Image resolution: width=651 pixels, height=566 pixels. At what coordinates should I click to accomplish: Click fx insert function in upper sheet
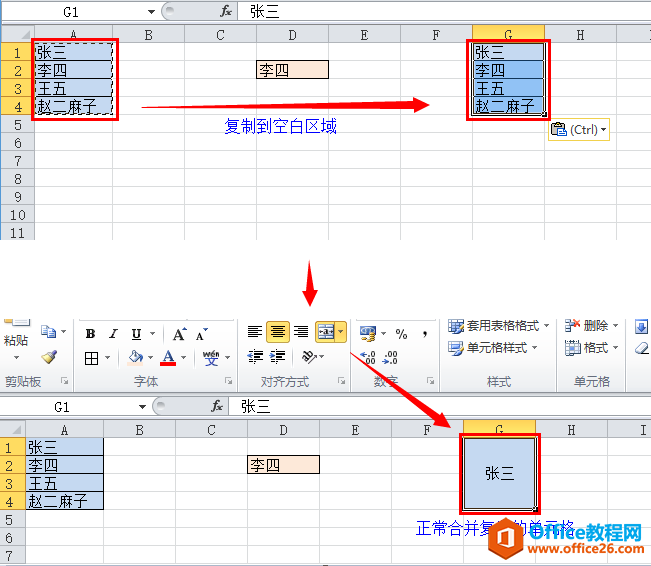tap(226, 11)
